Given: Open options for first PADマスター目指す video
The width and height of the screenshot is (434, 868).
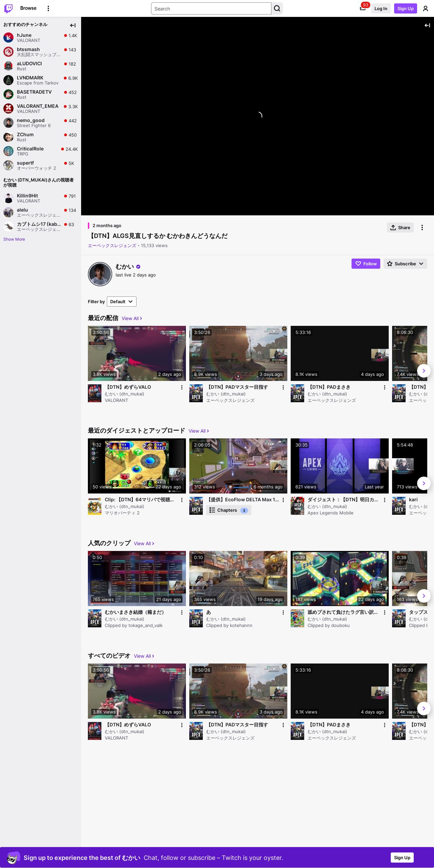Looking at the screenshot, I should [x=283, y=387].
